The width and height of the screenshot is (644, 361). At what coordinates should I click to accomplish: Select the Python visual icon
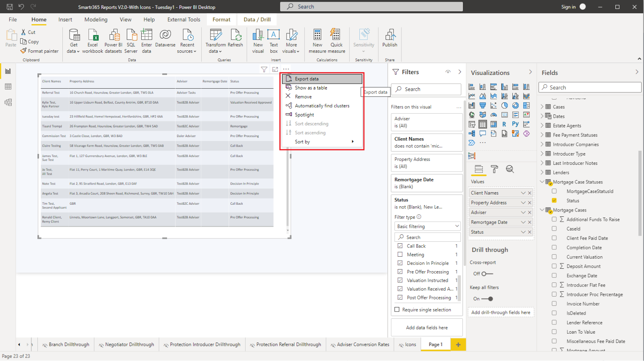tap(515, 124)
